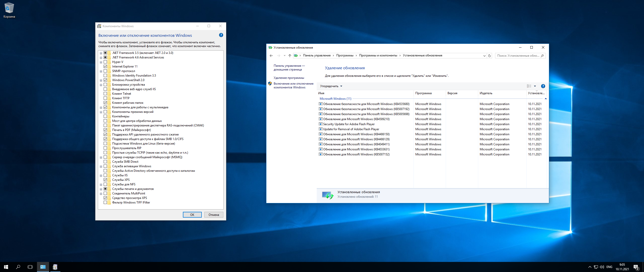
Task: Uncheck Печать в PDF (Майкрософт)
Action: (x=105, y=130)
